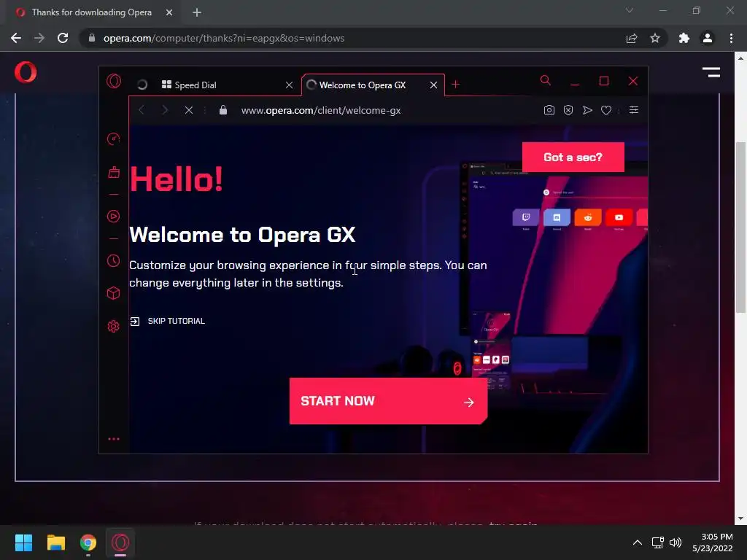The width and height of the screenshot is (747, 560).
Task: Select Chrome tab Thanks for downloading Opera
Action: (91, 12)
